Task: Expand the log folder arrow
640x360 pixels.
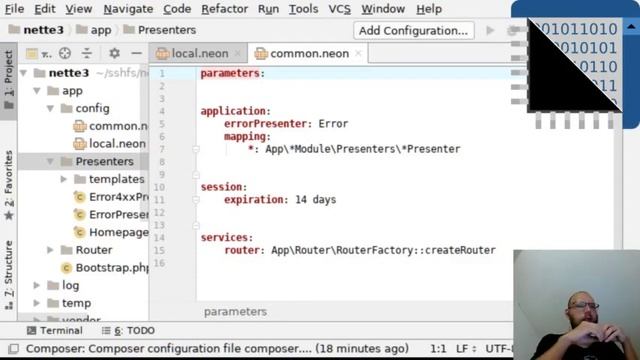Action: 37,285
